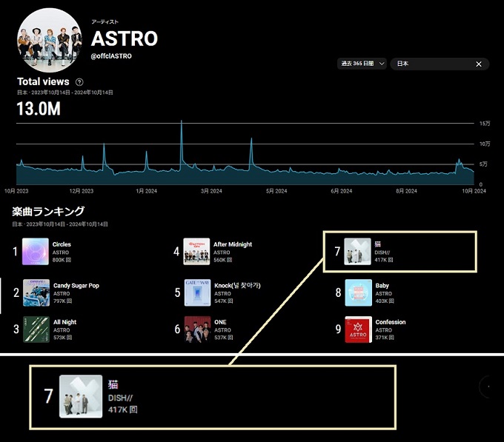
Task: Click the enlarged 猫 thumbnail at bottom
Action: pyautogui.click(x=81, y=396)
